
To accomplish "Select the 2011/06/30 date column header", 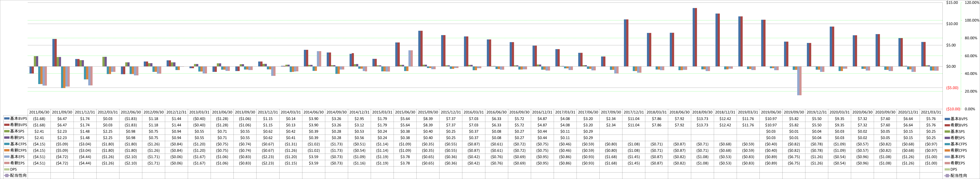I will point(40,112).
